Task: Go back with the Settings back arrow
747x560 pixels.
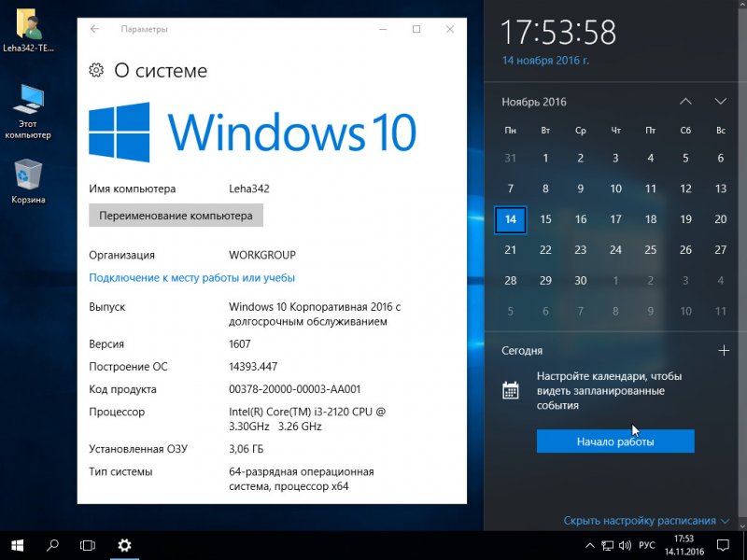Action: [95, 29]
